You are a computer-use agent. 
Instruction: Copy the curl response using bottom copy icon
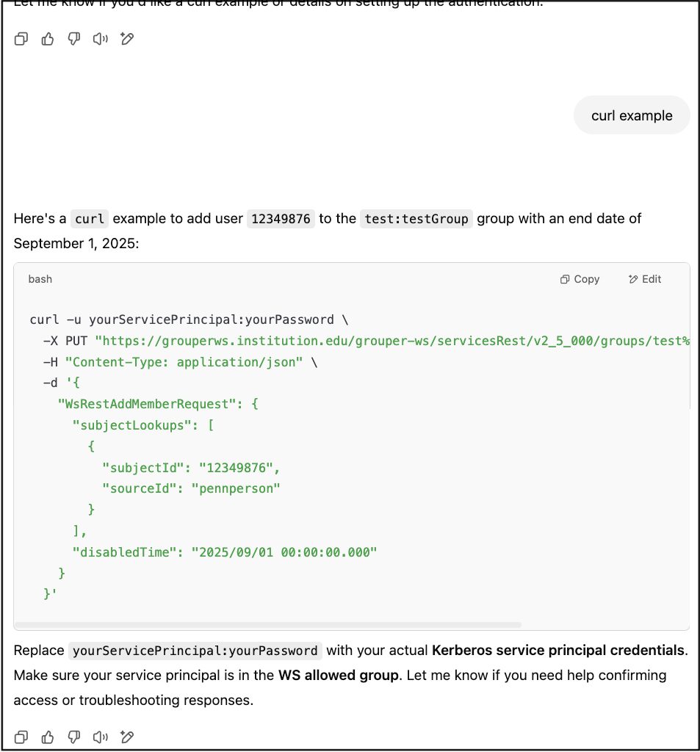[x=21, y=737]
